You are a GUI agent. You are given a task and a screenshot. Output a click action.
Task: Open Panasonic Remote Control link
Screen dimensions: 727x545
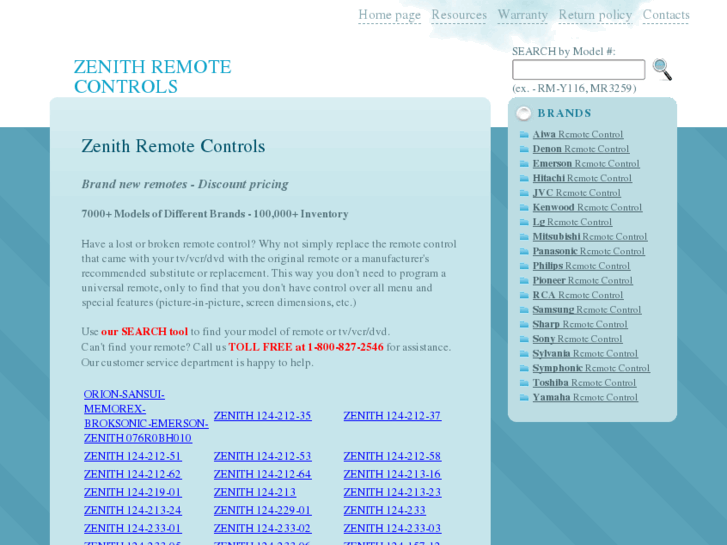(x=588, y=251)
